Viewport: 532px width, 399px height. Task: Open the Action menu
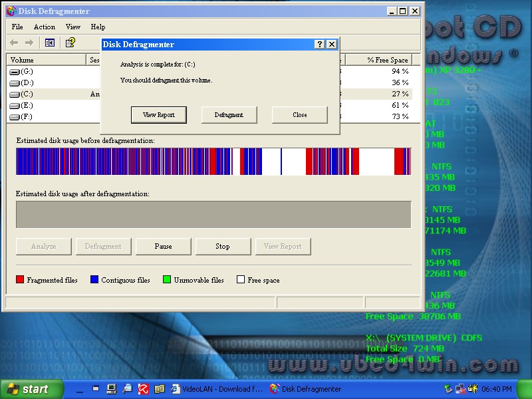coord(45,27)
